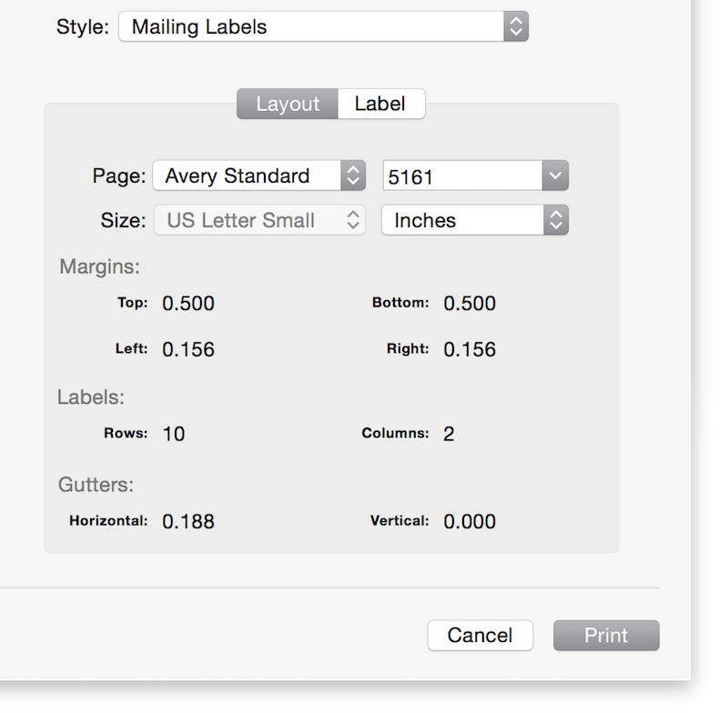Click the US Letter Small popup arrows
This screenshot has width=728, height=713.
(353, 220)
